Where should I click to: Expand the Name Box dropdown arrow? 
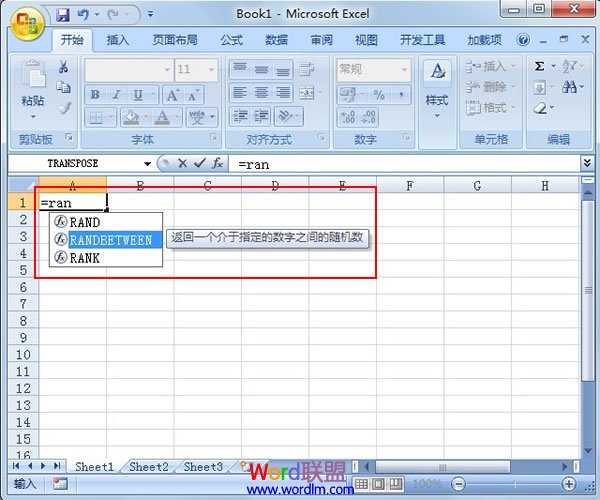coord(147,164)
